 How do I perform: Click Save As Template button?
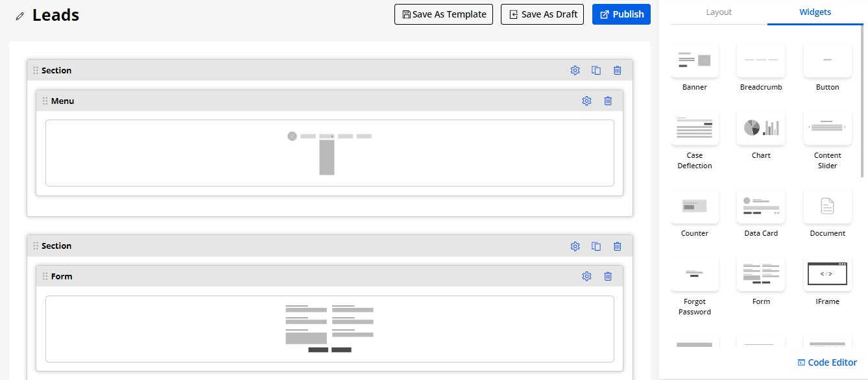tap(444, 14)
